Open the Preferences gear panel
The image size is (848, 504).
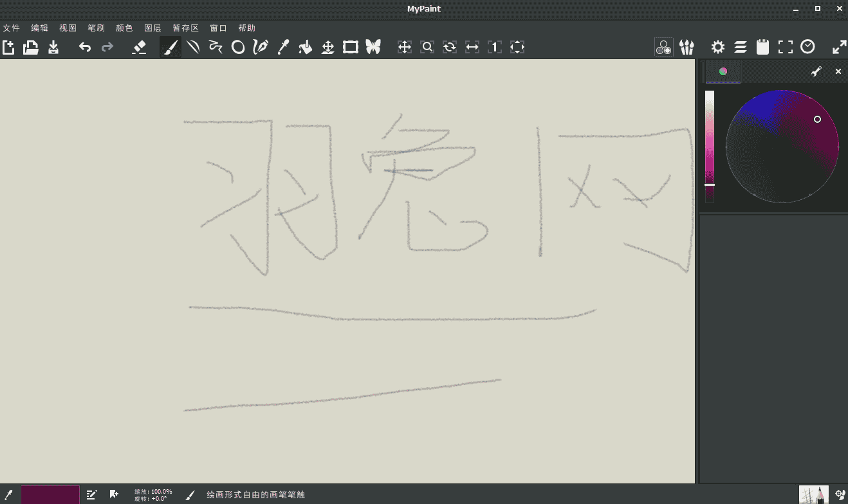pyautogui.click(x=718, y=47)
